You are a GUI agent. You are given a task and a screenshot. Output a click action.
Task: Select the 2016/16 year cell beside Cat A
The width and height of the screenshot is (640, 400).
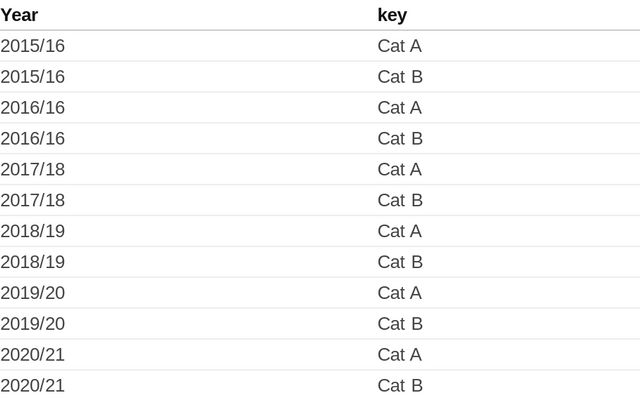click(33, 108)
